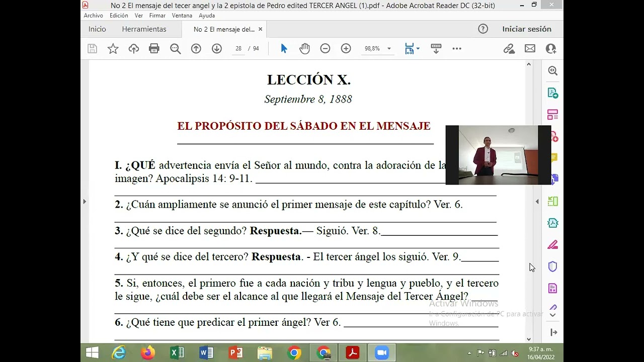Click the vertical scrollbar down arrow
The height and width of the screenshot is (362, 644).
pos(529,339)
